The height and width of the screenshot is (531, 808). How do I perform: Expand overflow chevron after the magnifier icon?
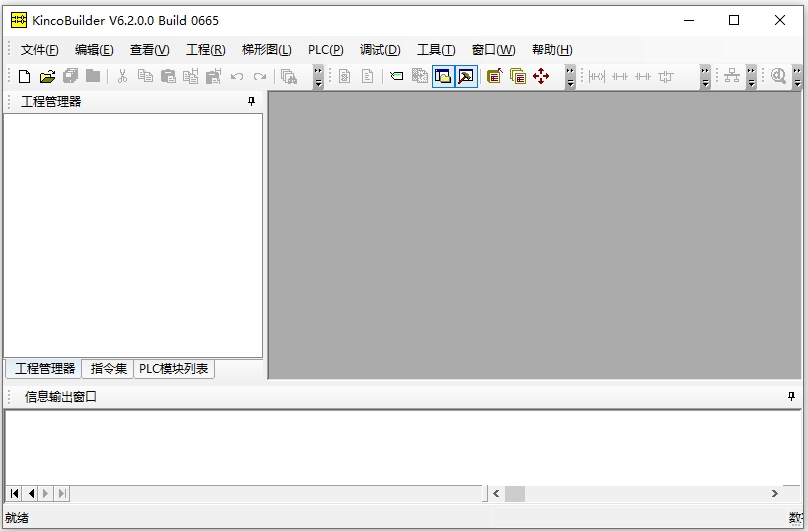(x=797, y=77)
